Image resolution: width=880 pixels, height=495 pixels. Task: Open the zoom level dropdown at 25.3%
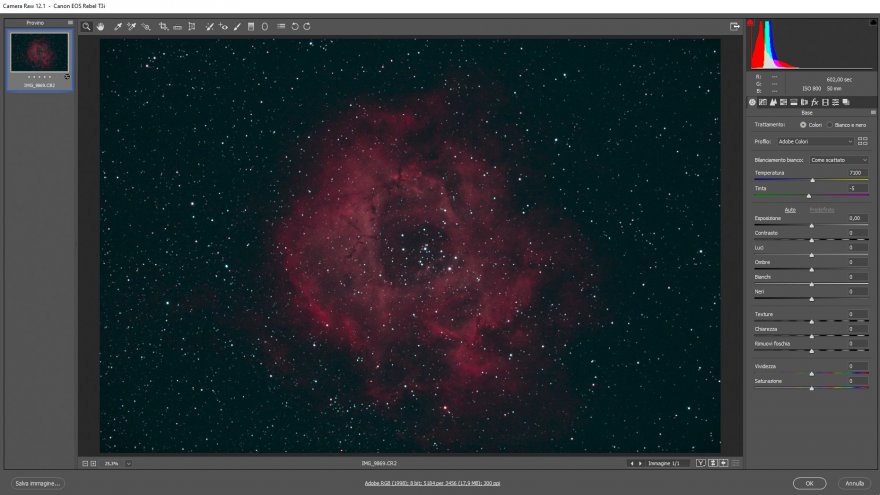click(x=128, y=463)
